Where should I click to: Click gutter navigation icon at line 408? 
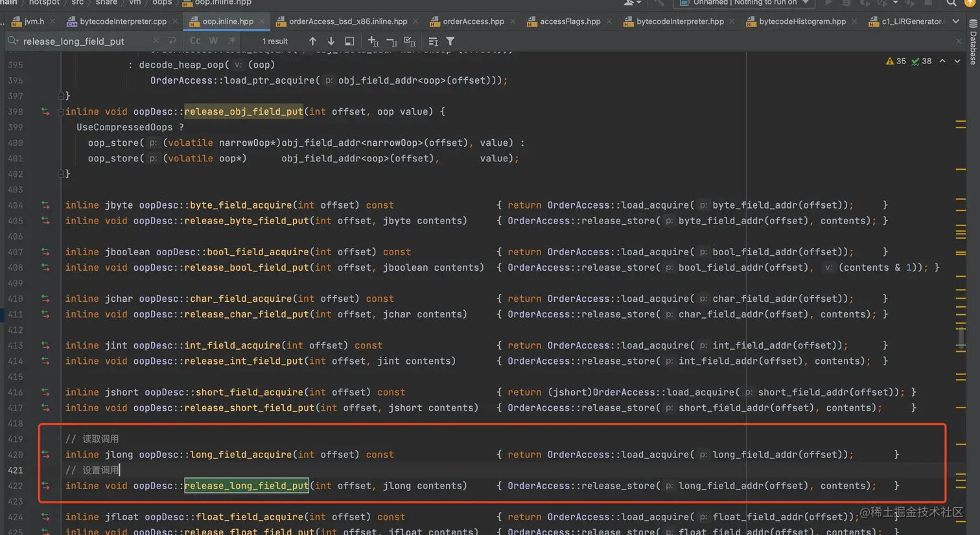[45, 267]
